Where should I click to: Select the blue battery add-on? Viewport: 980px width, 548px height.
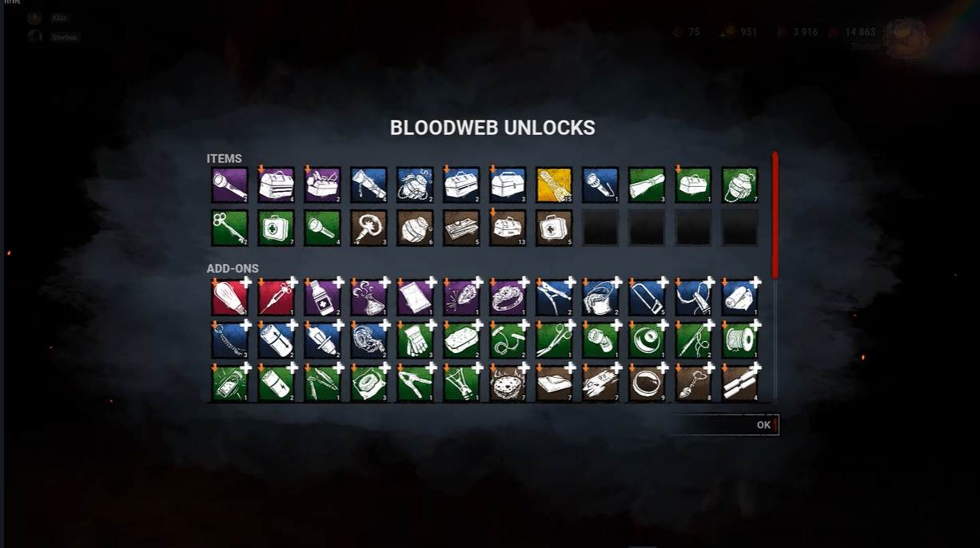click(x=277, y=340)
